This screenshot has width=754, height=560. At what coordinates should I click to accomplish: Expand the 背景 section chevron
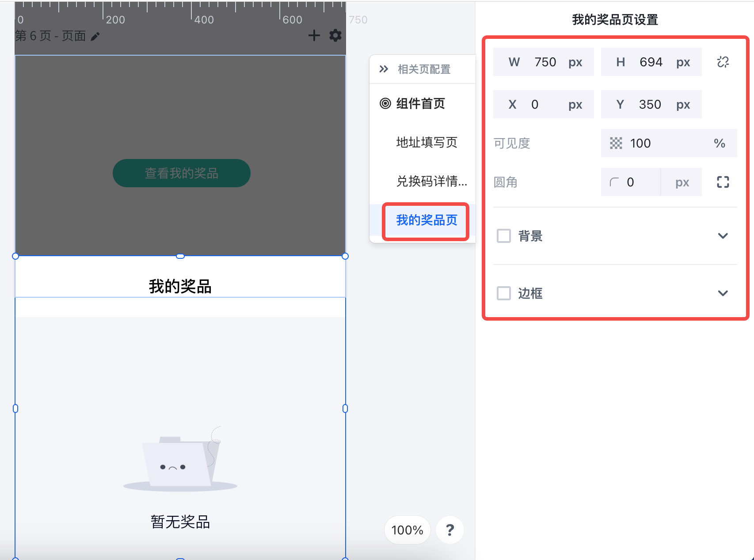(x=723, y=236)
